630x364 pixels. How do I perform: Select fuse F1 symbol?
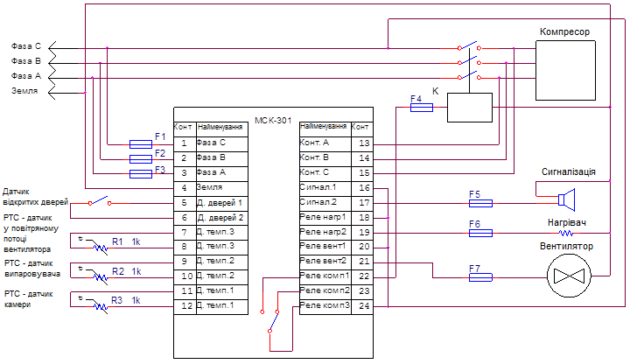click(x=141, y=143)
